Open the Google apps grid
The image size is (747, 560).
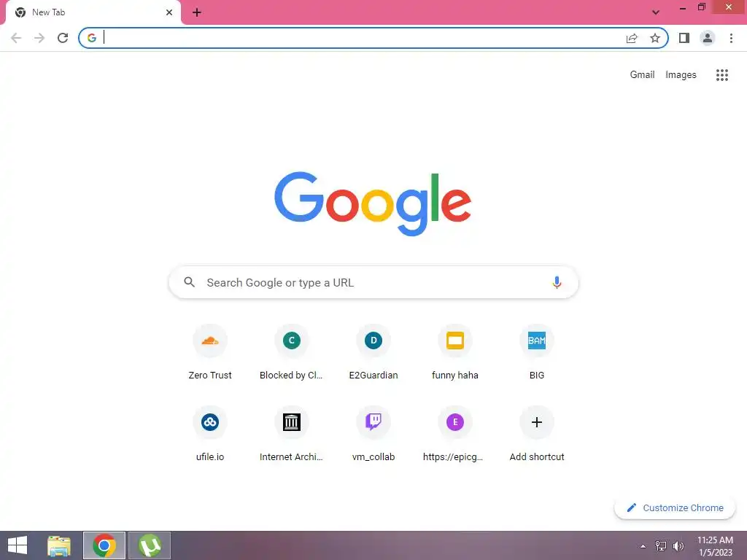click(721, 75)
